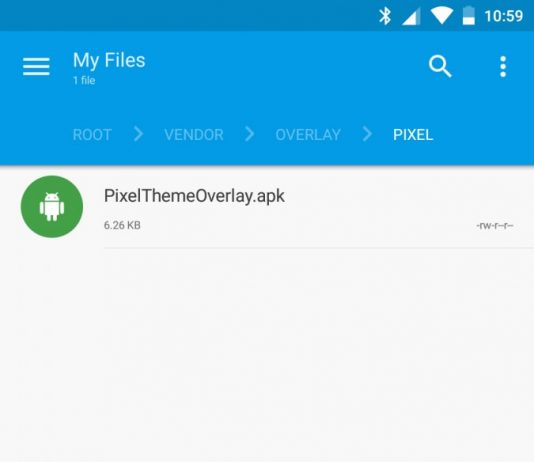This screenshot has height=462, width=534.
Task: Tap the cellular signal icon
Action: point(411,17)
